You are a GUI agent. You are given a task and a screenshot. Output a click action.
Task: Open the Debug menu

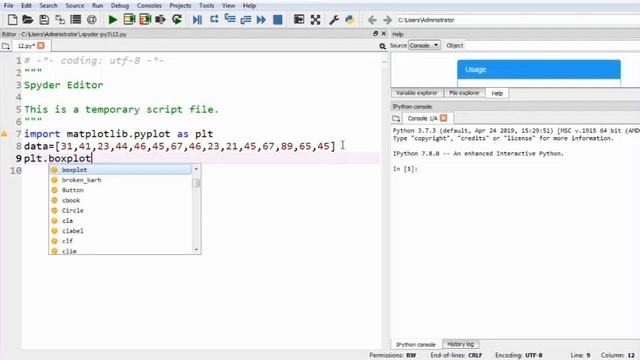120,6
